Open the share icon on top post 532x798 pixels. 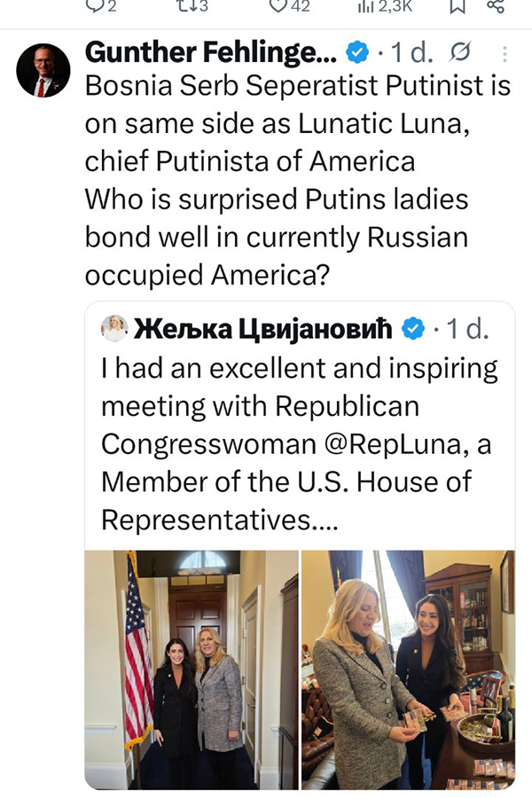point(496,6)
